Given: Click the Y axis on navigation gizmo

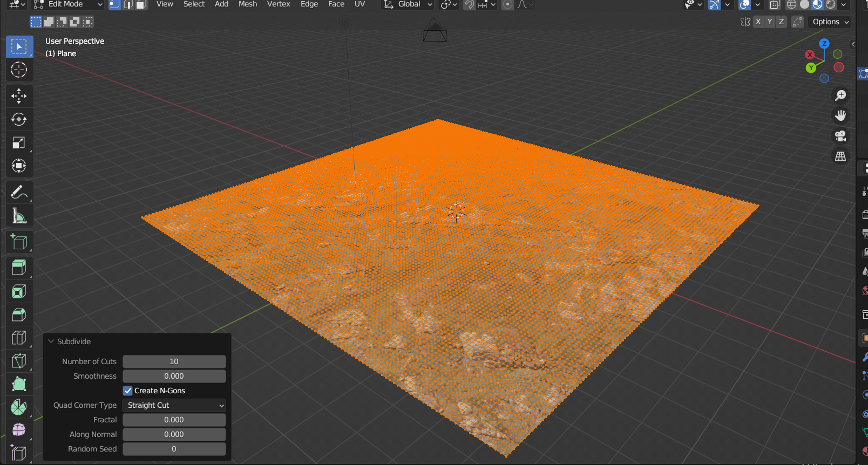Looking at the screenshot, I should tap(811, 67).
